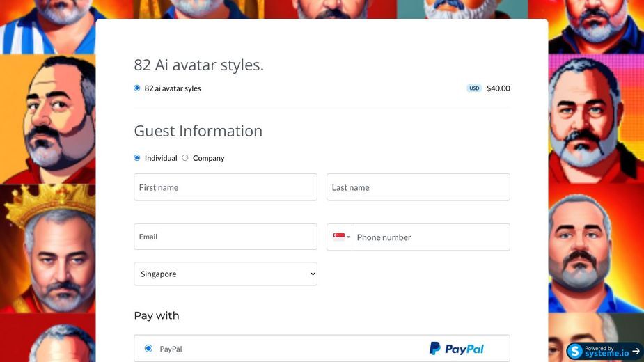The width and height of the screenshot is (644, 362).
Task: Click the systeme.io S logo
Action: 575,352
